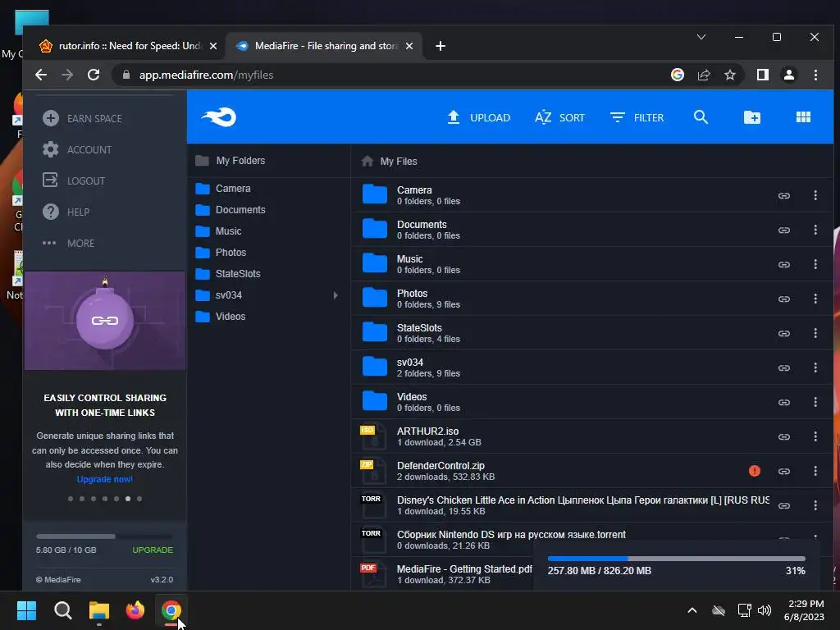Select the MediaFire tab
840x630 pixels.
point(323,46)
